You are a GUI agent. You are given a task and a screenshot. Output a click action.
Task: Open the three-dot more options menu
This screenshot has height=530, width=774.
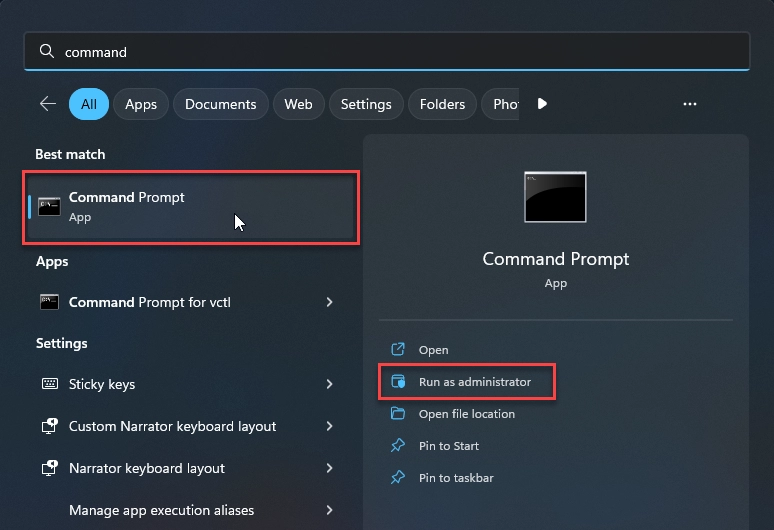(690, 104)
